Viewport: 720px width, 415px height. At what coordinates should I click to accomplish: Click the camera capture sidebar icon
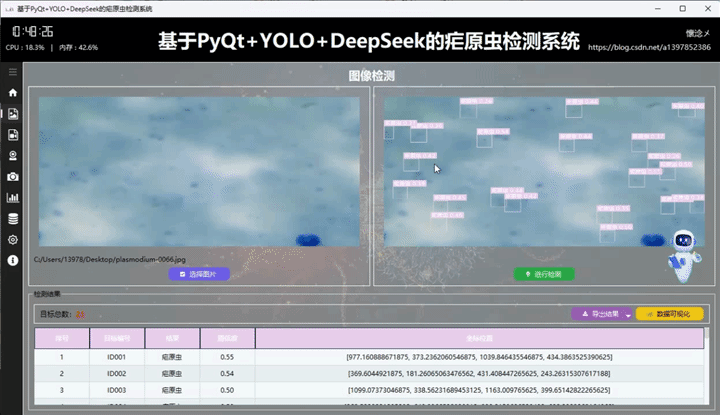coord(13,177)
